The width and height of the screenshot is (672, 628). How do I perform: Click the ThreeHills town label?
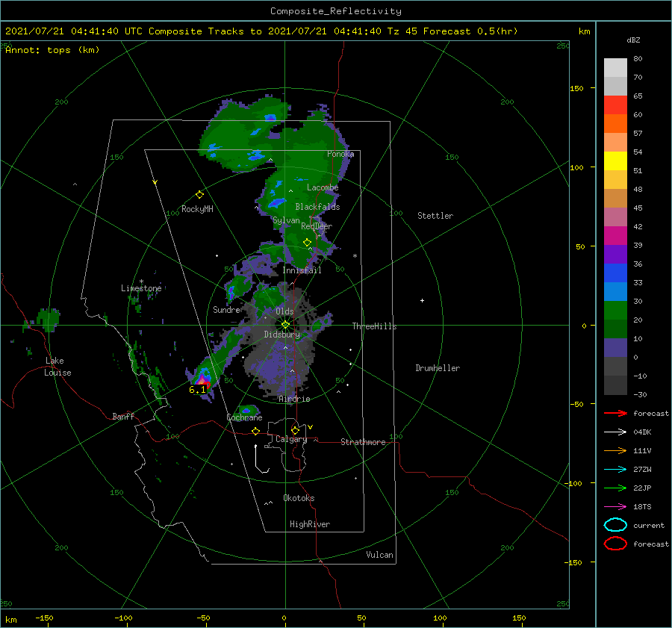click(374, 326)
